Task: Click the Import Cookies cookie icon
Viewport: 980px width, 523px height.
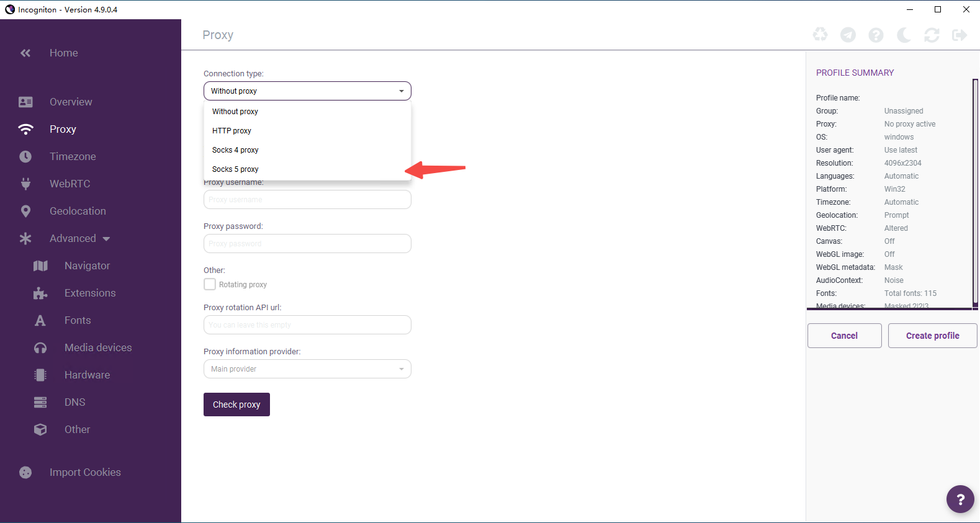Action: pyautogui.click(x=25, y=473)
